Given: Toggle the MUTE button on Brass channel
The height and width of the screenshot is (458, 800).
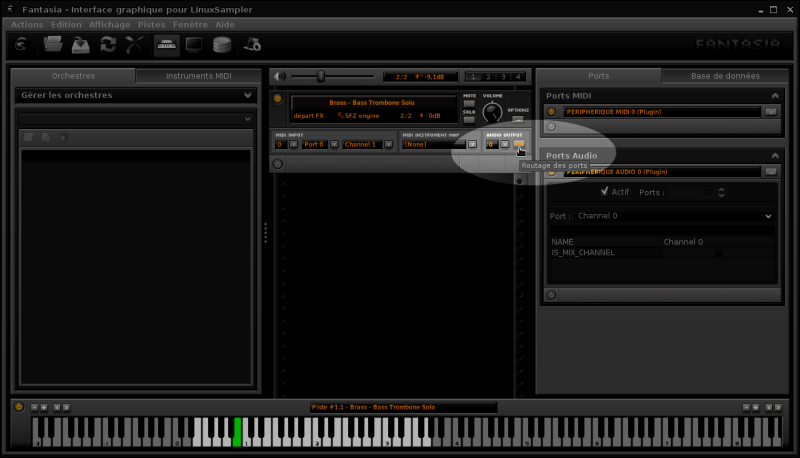Looking at the screenshot, I should (x=469, y=104).
